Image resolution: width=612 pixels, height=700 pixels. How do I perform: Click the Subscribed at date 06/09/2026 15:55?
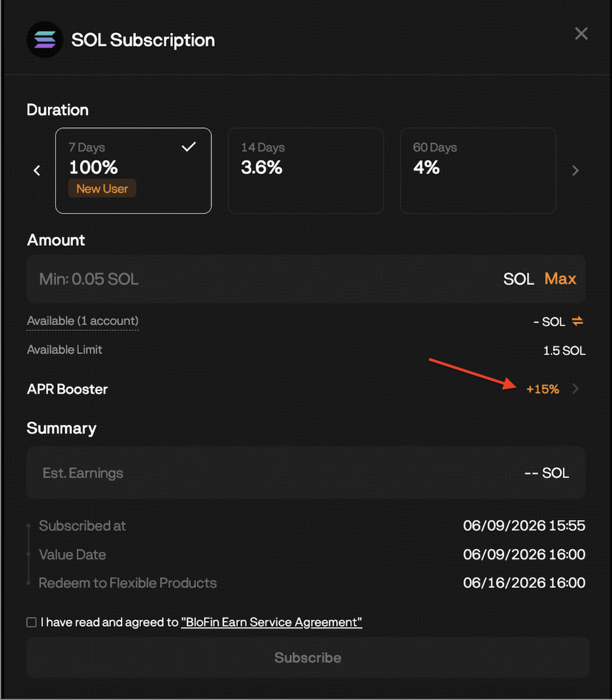coord(524,526)
